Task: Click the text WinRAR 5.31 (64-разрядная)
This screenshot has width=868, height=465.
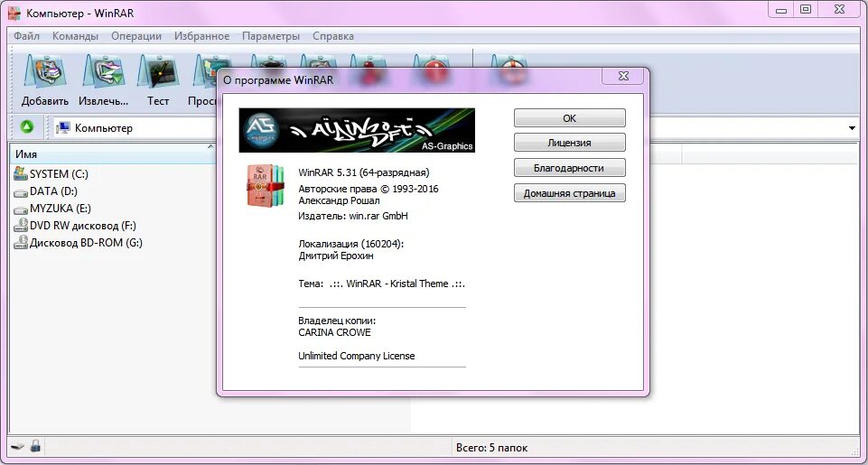Action: pos(364,172)
